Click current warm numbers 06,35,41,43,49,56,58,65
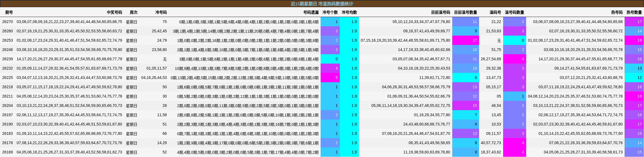The width and height of the screenshot is (644, 157). [x=429, y=143]
